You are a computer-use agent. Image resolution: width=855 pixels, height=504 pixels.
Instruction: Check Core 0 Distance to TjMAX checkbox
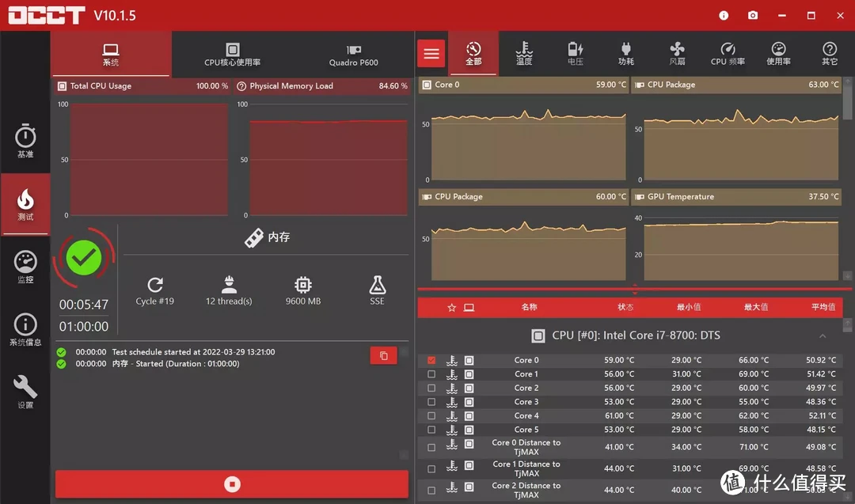[431, 447]
